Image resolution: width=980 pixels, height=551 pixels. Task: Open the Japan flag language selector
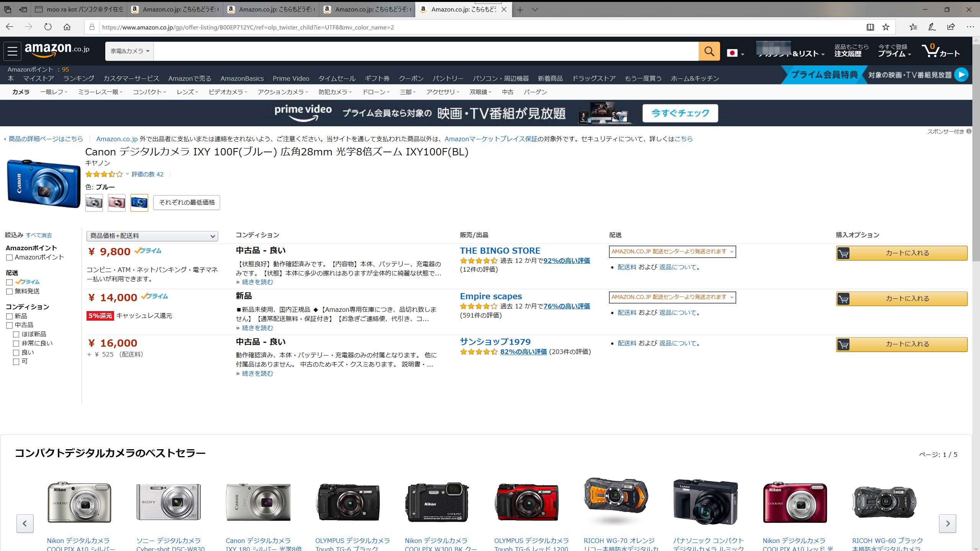coord(735,53)
